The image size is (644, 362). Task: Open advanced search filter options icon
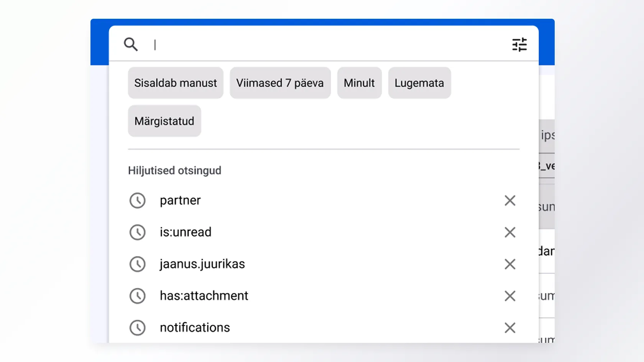click(x=519, y=45)
